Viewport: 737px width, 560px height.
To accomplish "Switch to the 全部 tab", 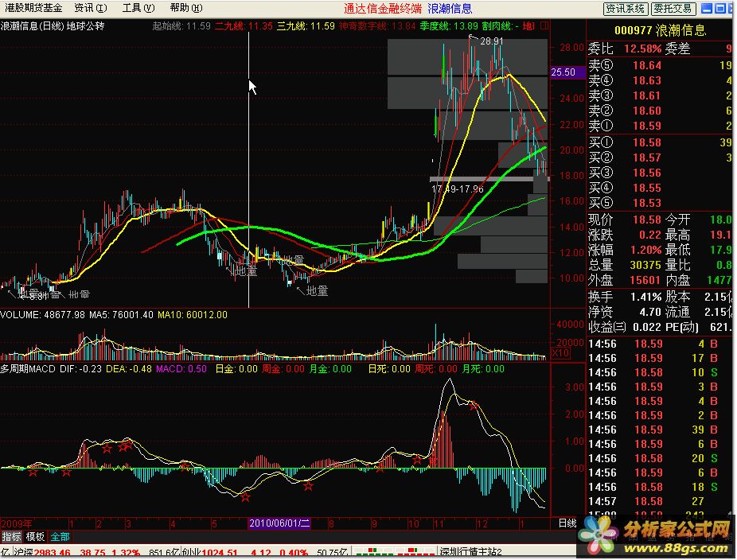I will point(60,536).
